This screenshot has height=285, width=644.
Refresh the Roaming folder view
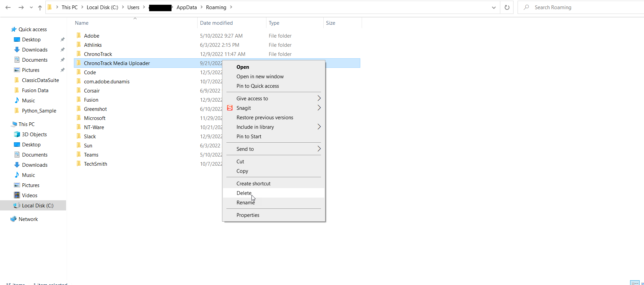(507, 7)
